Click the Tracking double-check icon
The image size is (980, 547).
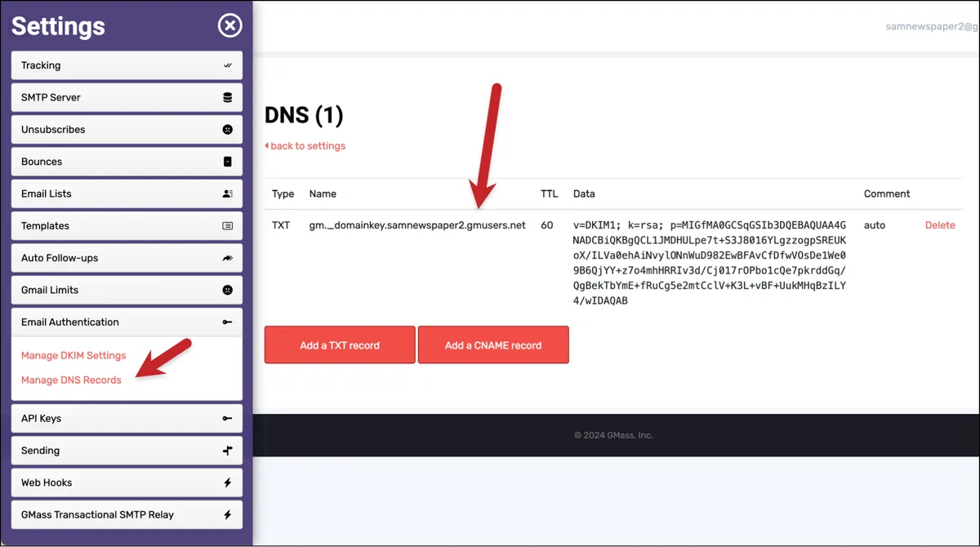(x=228, y=65)
